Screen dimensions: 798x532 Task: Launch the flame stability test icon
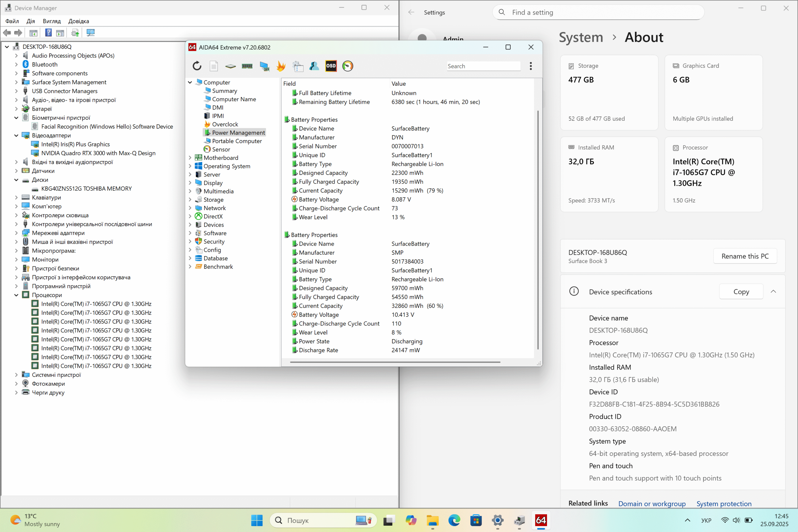pyautogui.click(x=281, y=66)
